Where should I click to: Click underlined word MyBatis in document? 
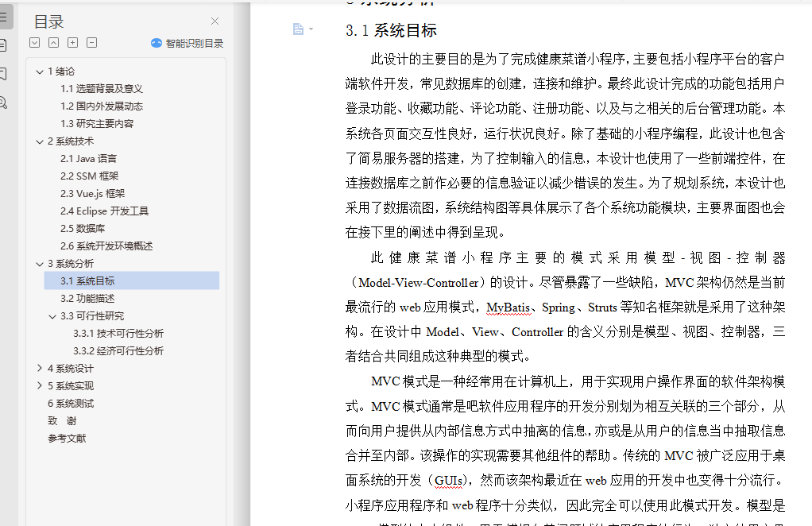508,307
